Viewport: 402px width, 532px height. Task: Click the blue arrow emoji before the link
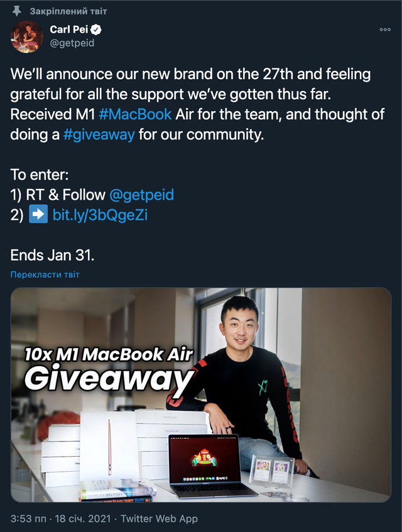pyautogui.click(x=38, y=214)
